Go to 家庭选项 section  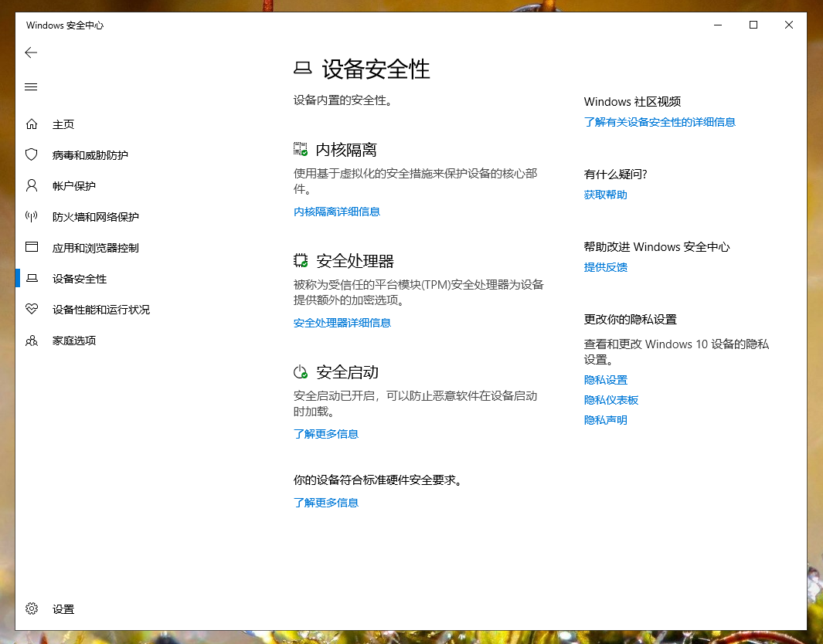pyautogui.click(x=74, y=341)
